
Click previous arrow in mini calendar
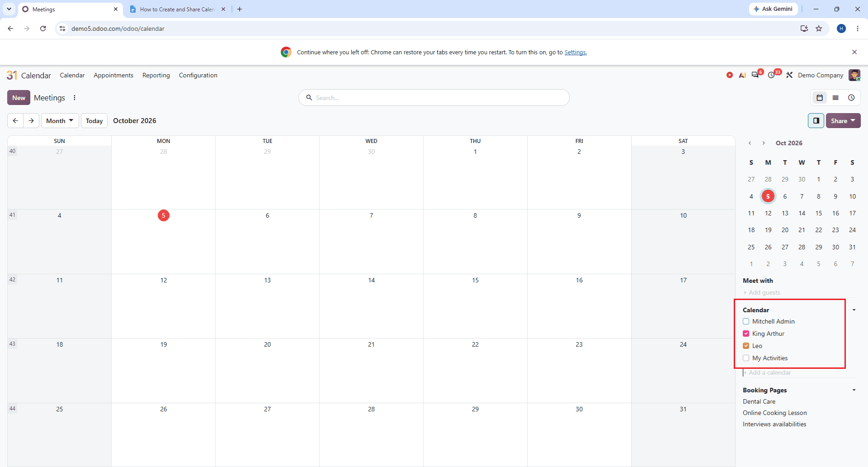(x=750, y=143)
